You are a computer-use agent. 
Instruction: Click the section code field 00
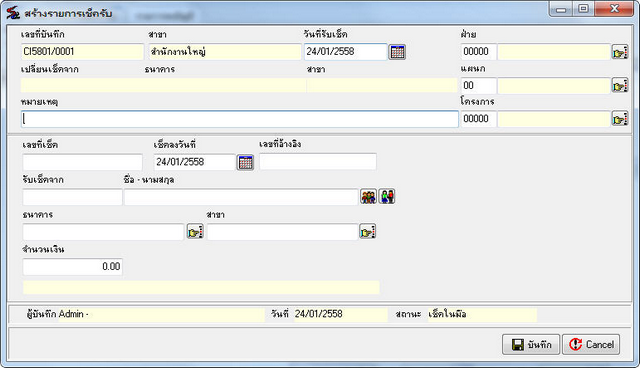point(479,86)
